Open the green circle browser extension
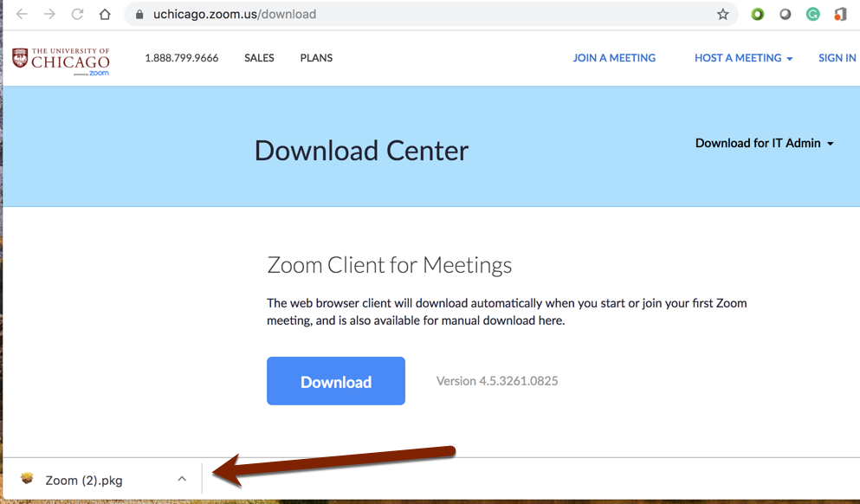 (758, 14)
